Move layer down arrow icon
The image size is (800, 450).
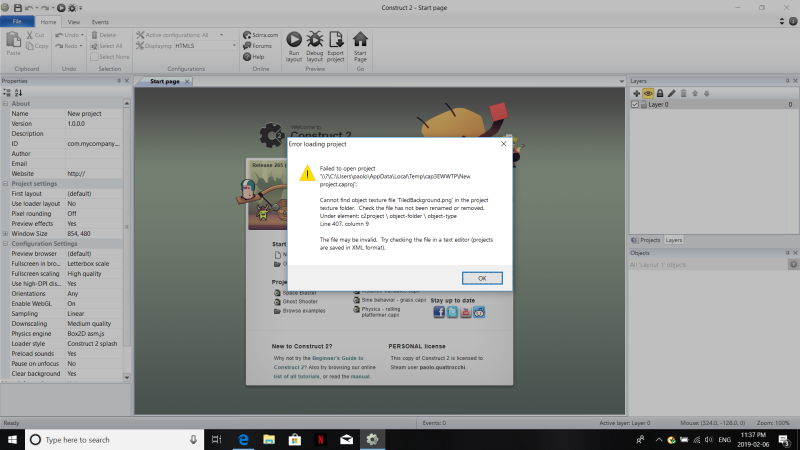[x=707, y=93]
